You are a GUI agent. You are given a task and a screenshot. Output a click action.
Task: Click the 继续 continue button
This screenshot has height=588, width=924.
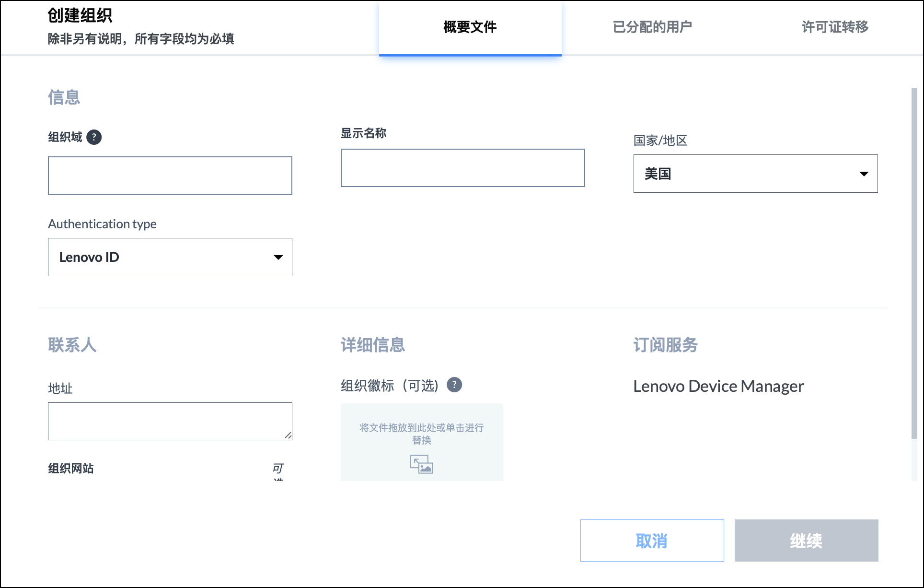pos(806,541)
